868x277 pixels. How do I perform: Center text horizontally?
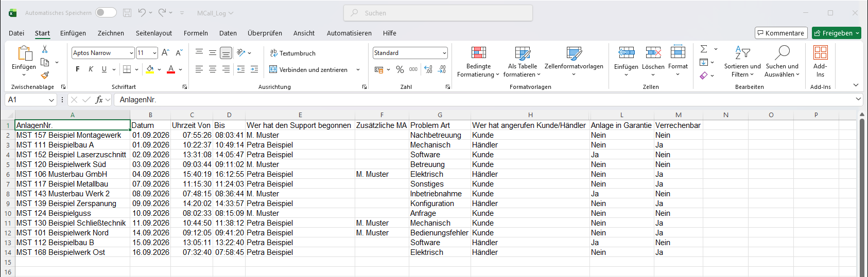tap(213, 69)
